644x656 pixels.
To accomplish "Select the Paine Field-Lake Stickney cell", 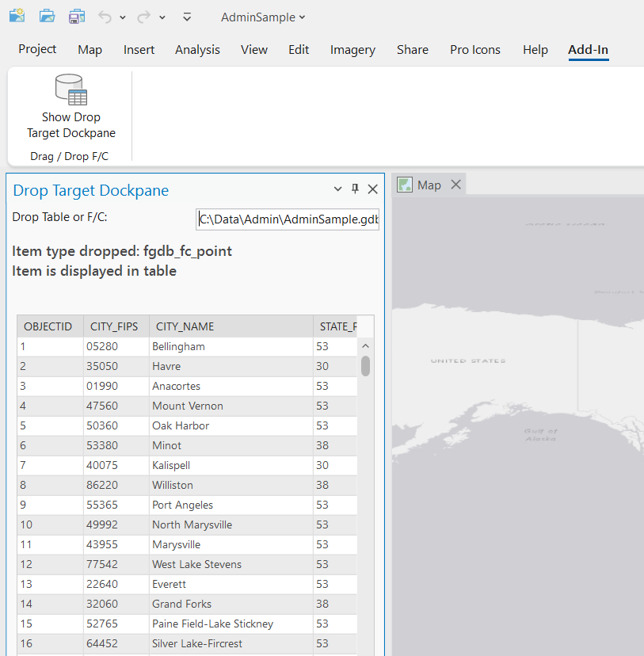I will click(x=231, y=624).
